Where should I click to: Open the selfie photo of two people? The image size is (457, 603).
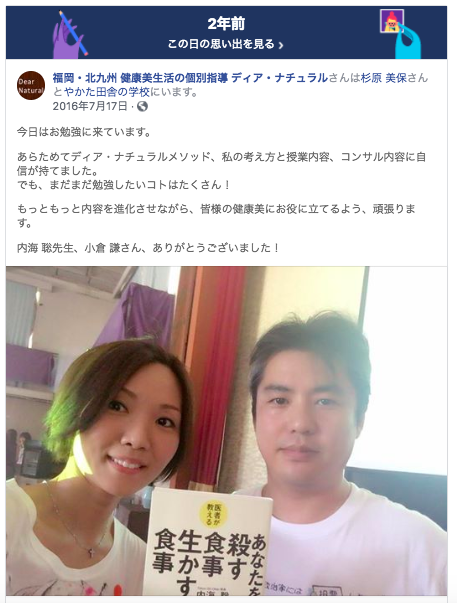tap(226, 431)
